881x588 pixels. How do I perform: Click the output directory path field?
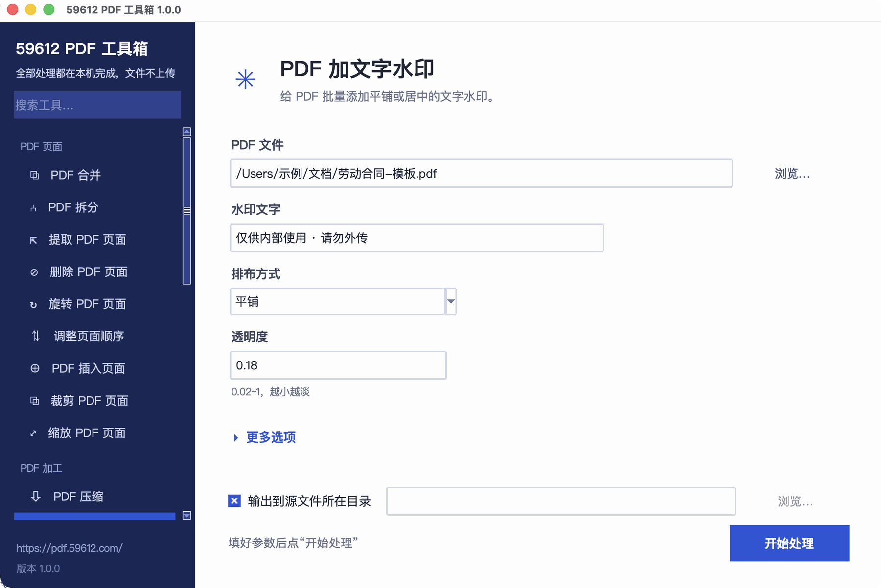pos(561,501)
